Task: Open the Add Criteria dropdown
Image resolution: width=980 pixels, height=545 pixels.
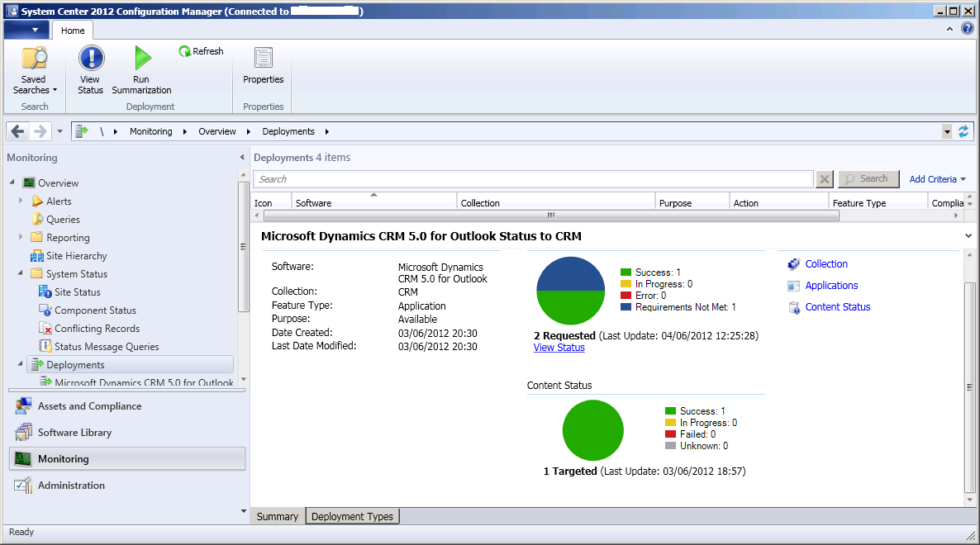Action: [x=933, y=178]
